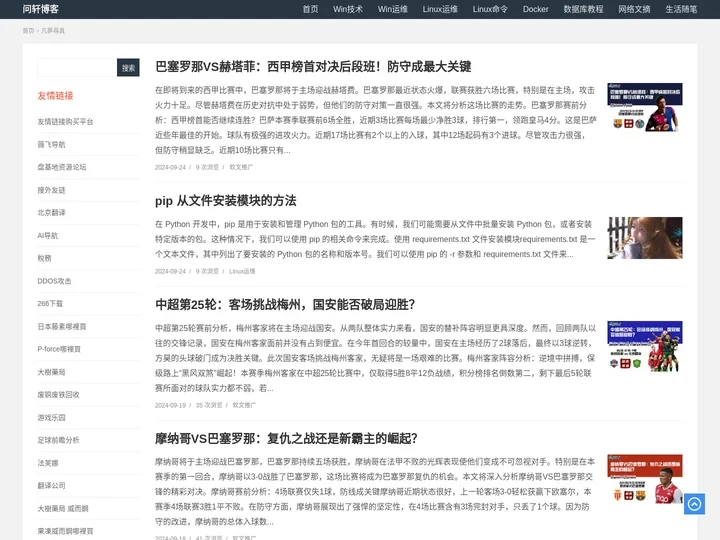
Task: Open the Win技术 nav item
Action: [348, 9]
